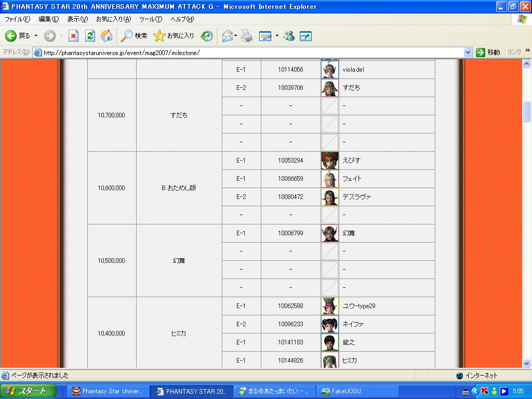
Task: Open お気に入り favorites star button
Action: (174, 36)
